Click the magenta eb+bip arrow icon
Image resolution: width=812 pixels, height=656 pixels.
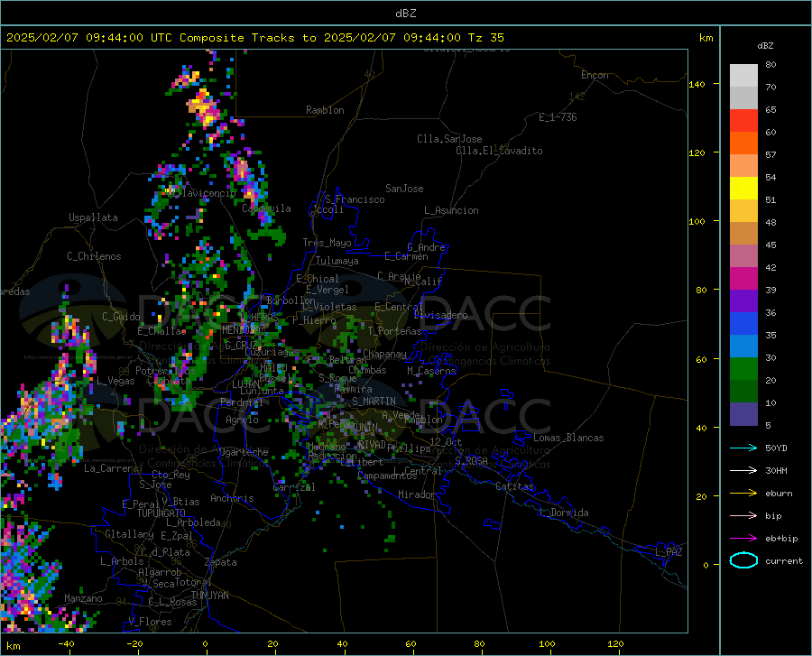pos(743,539)
